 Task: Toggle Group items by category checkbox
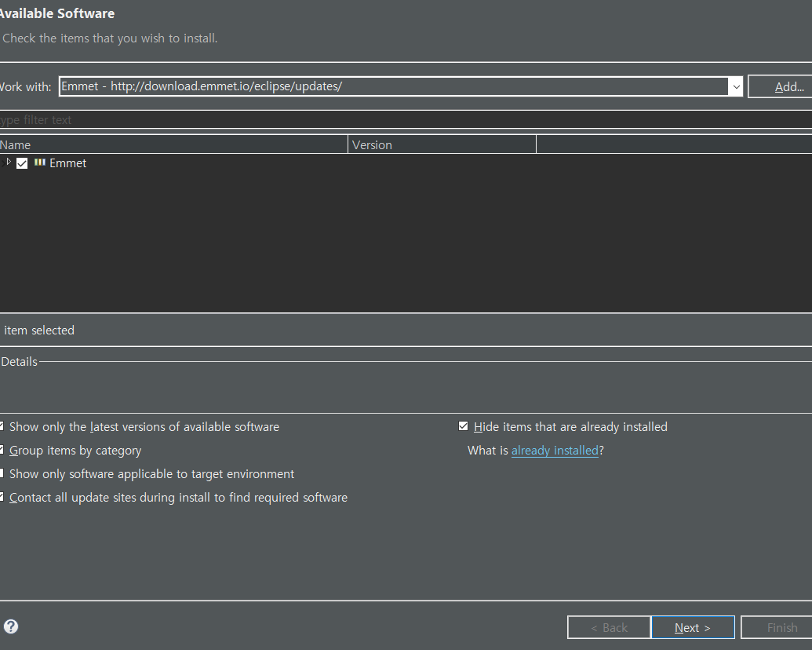2,449
